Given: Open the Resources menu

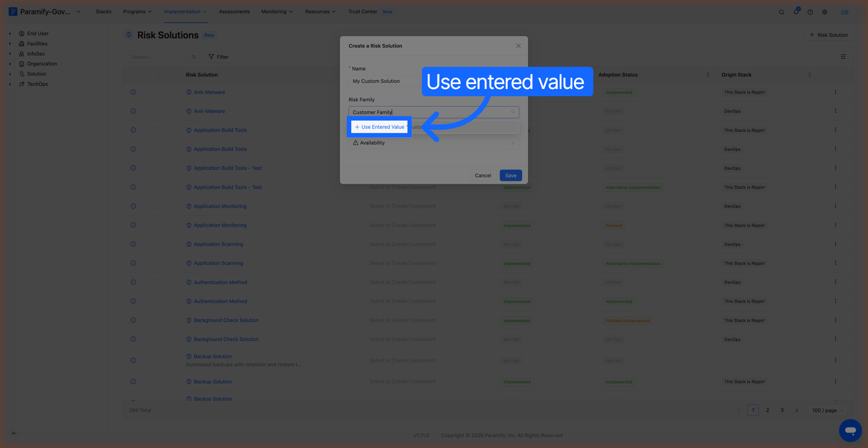Looking at the screenshot, I should point(320,12).
